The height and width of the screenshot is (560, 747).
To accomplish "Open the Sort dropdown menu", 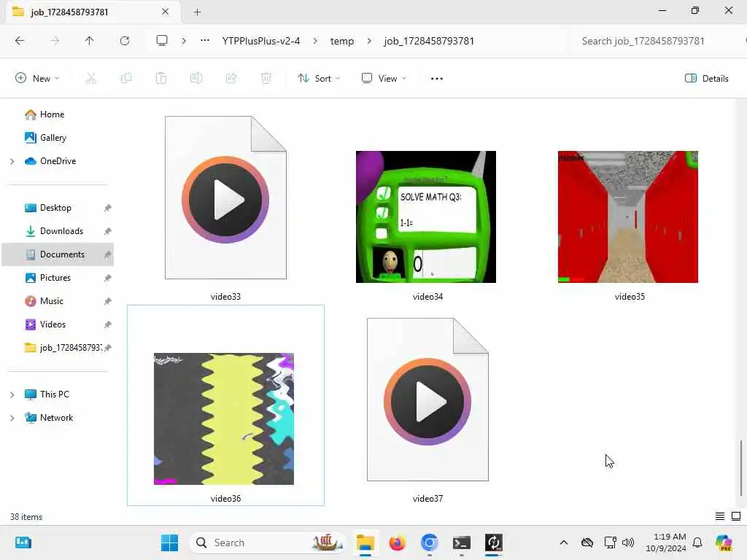I will [319, 79].
